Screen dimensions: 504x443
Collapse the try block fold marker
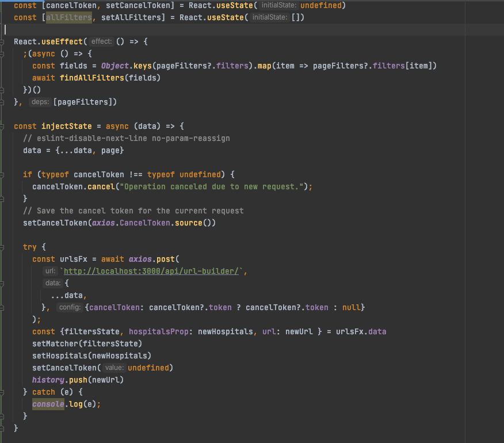click(x=2, y=247)
